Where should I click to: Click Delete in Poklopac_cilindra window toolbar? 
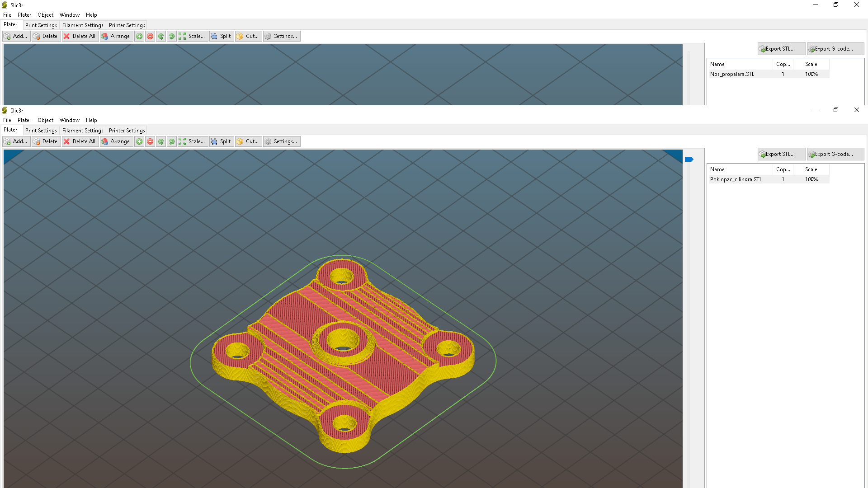click(x=46, y=141)
